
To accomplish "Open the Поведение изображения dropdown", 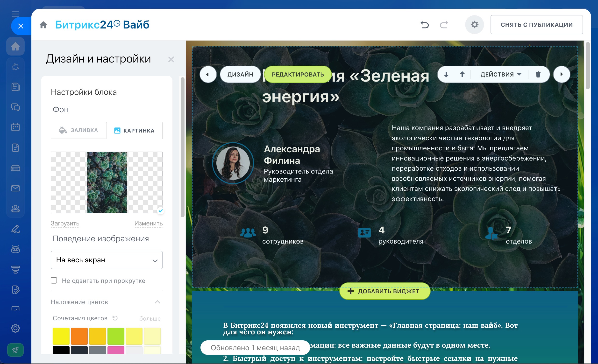I will 107,260.
